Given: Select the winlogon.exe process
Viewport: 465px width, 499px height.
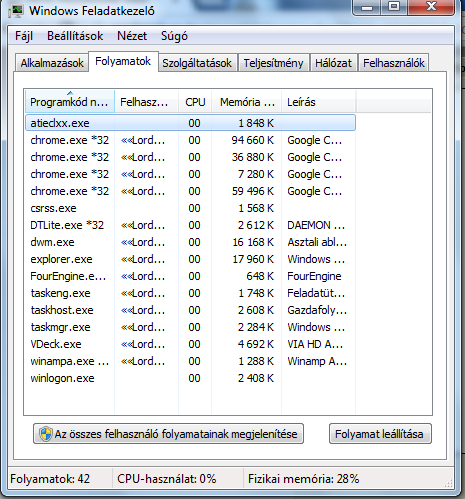Looking at the screenshot, I should pos(191,378).
